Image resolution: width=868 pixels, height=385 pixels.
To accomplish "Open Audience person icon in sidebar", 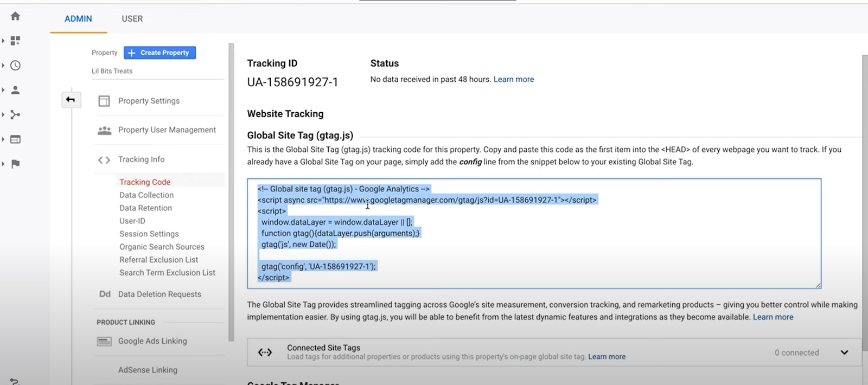I will [15, 90].
